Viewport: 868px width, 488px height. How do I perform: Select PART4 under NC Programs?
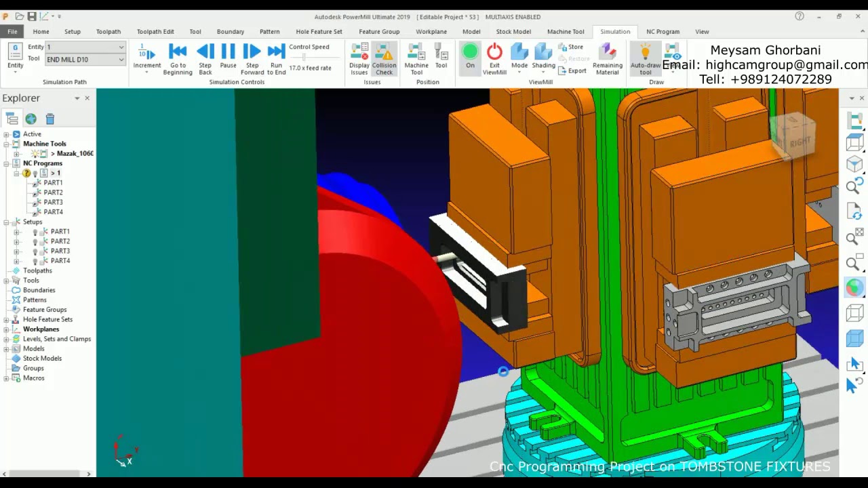[x=53, y=212]
